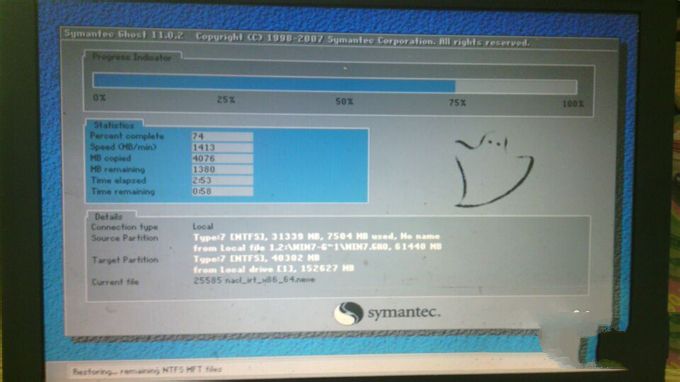
Task: Click the Connection type value Local
Action: click(203, 226)
